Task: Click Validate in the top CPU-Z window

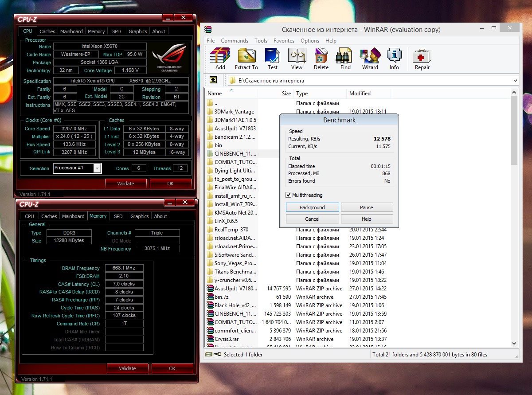Action: [126, 184]
